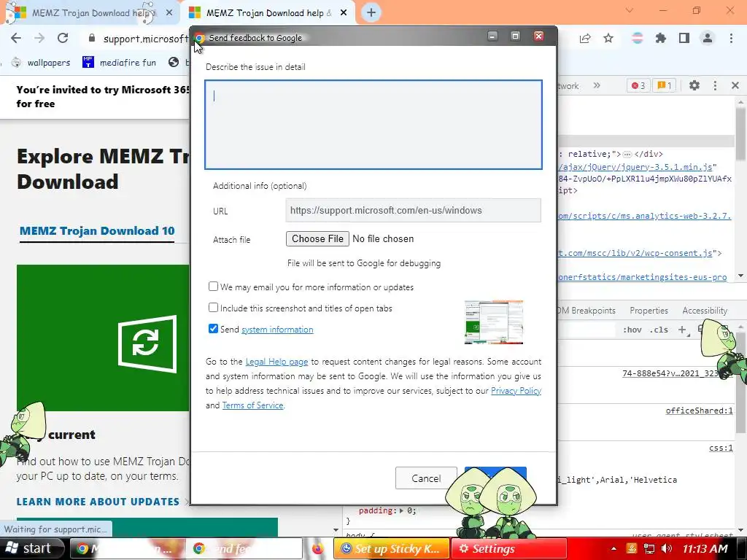Go back with the browser back arrow

(x=16, y=38)
